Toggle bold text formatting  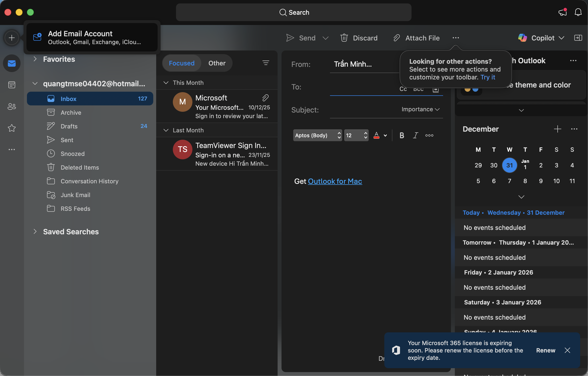402,135
